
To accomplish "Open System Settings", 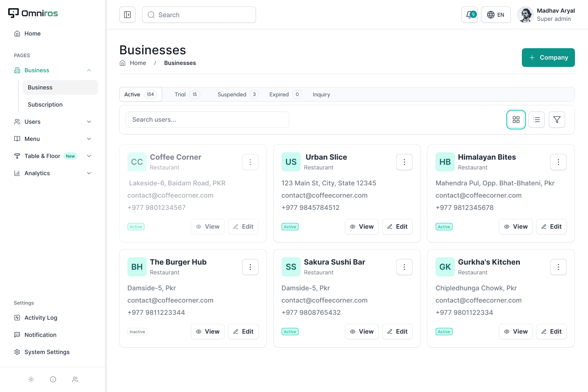I will point(53,352).
